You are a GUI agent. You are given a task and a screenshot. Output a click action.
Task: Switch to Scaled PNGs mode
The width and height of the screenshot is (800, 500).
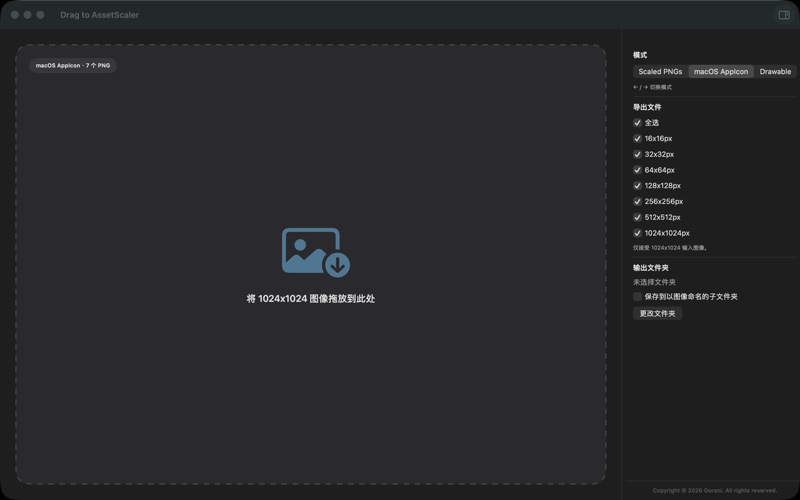(660, 71)
